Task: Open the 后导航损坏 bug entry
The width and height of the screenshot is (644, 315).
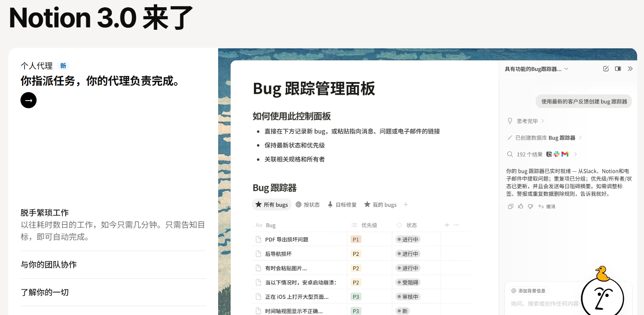Action: [x=278, y=254]
